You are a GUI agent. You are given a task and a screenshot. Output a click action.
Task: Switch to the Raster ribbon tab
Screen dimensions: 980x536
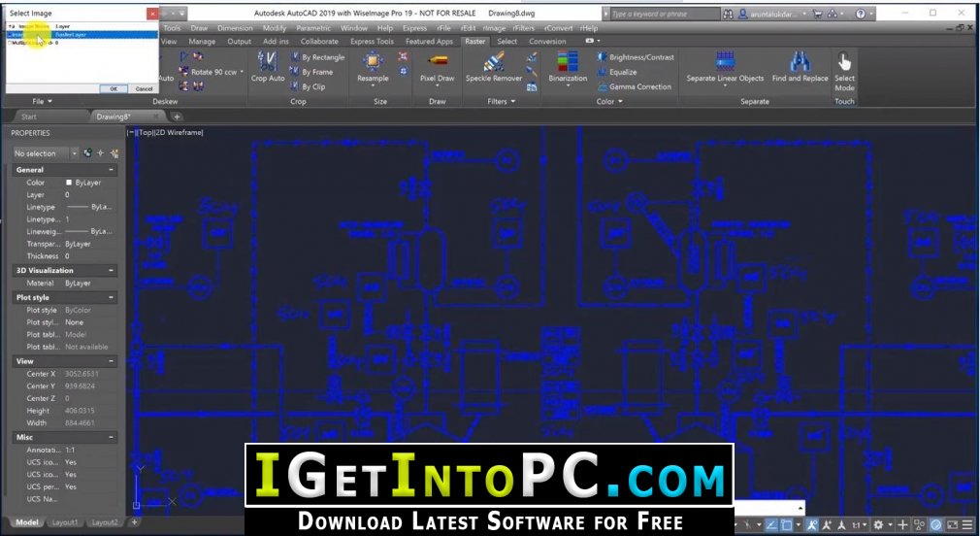coord(474,42)
